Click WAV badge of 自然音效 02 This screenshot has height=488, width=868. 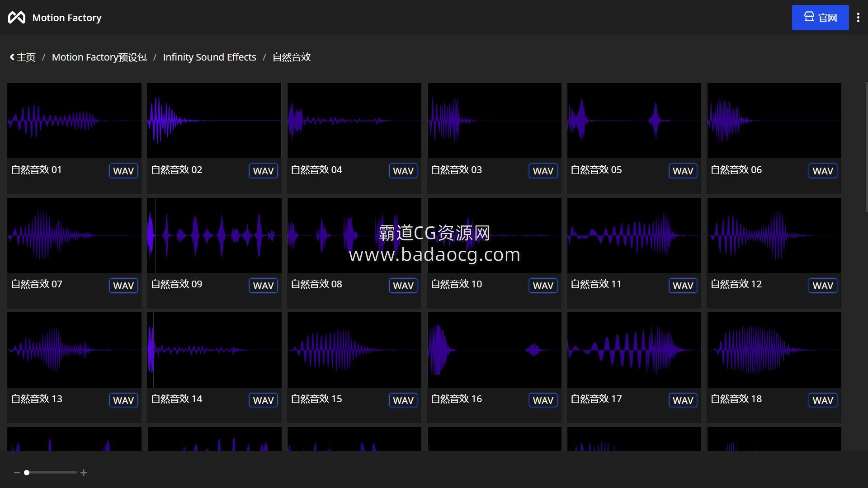[x=263, y=171]
